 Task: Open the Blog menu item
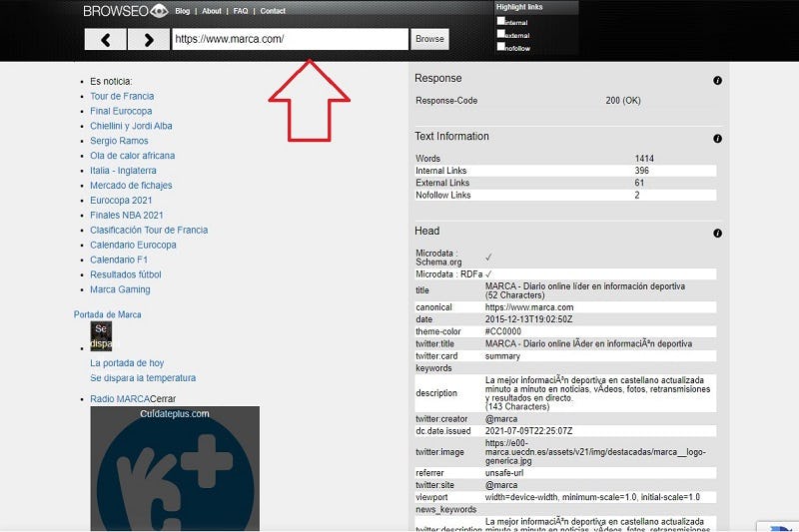pyautogui.click(x=182, y=11)
